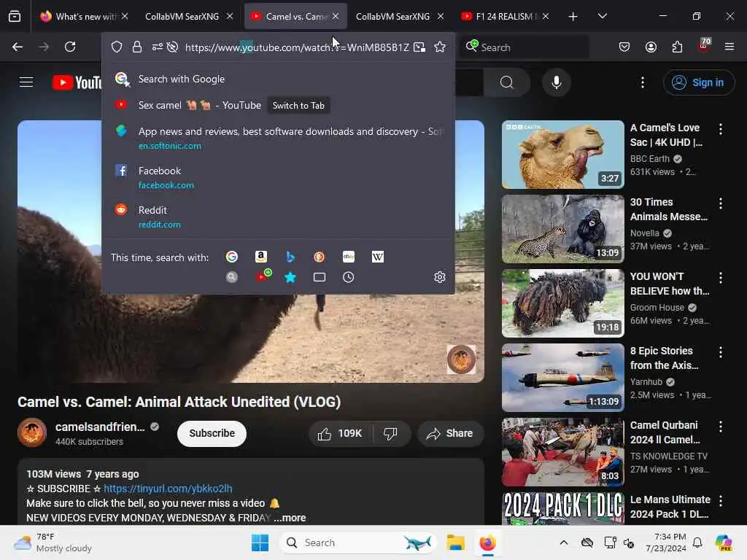Select Search with Google suggestion
747x560 pixels.
point(278,79)
